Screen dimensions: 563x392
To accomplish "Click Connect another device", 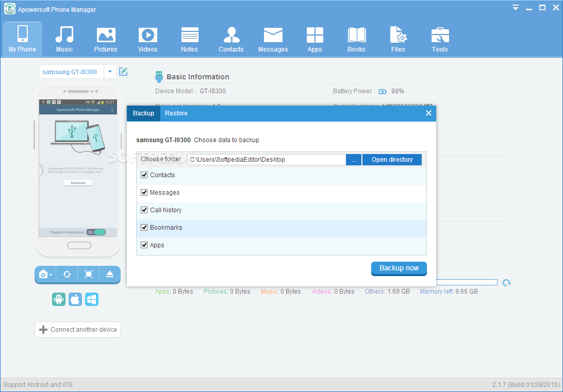I will click(x=78, y=330).
